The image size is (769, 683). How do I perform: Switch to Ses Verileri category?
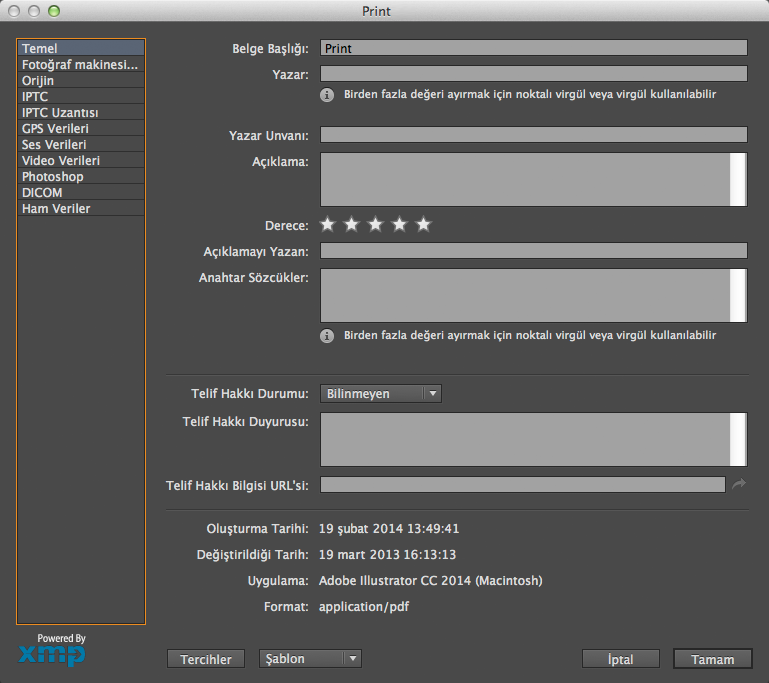[81, 144]
